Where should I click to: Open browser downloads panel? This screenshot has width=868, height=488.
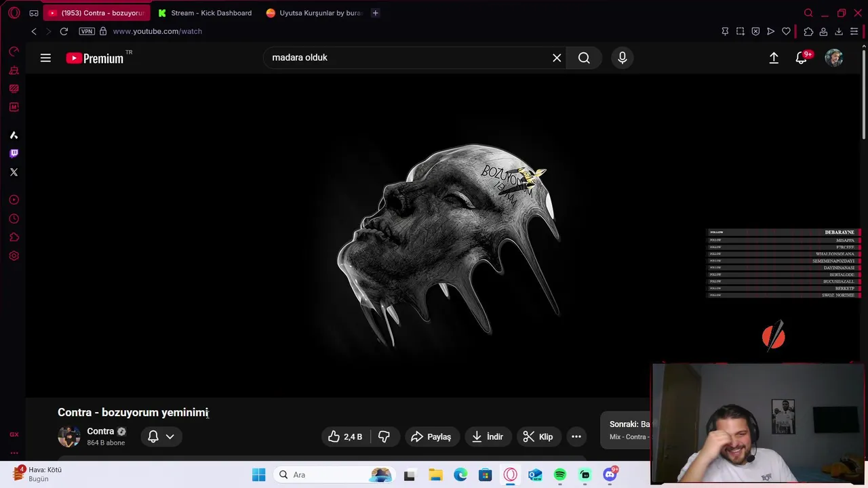click(839, 31)
